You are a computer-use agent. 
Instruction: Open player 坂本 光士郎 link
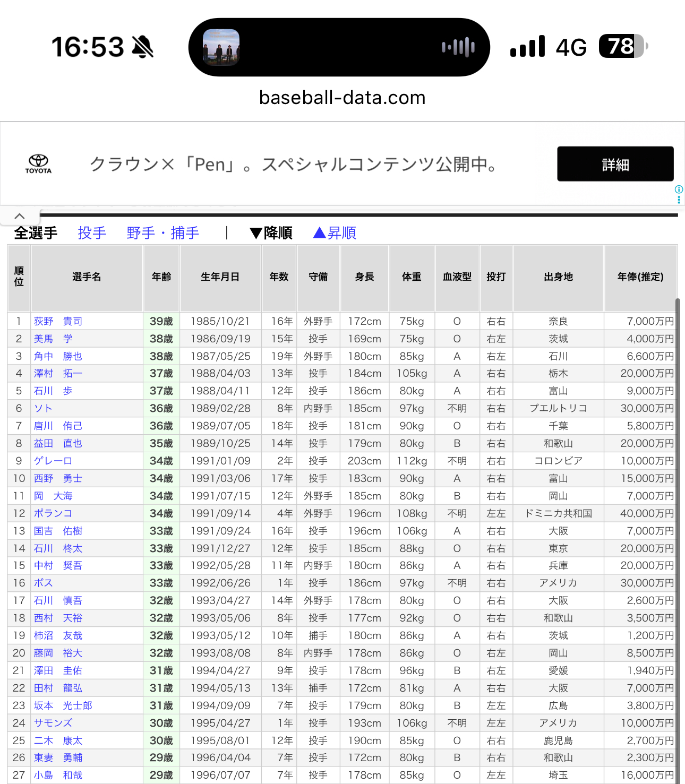coord(63,705)
